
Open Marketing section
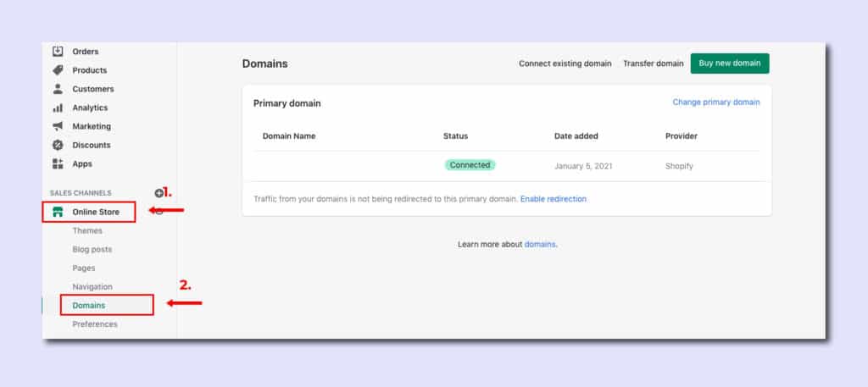92,126
